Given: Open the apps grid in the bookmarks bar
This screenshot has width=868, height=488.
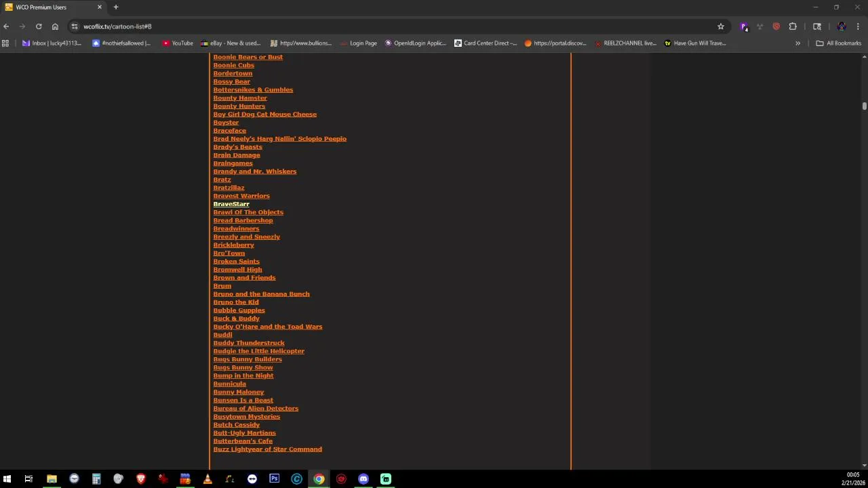Looking at the screenshot, I should coord(5,43).
